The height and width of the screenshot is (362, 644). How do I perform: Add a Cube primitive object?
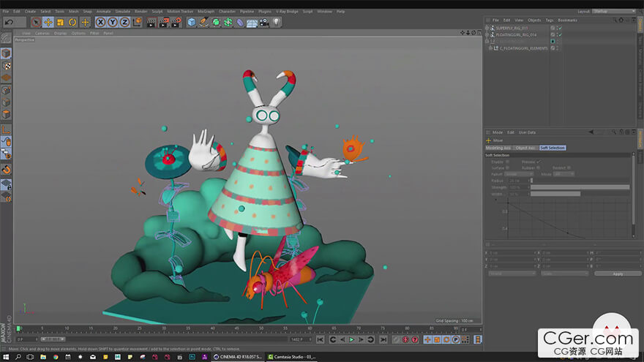(x=191, y=22)
